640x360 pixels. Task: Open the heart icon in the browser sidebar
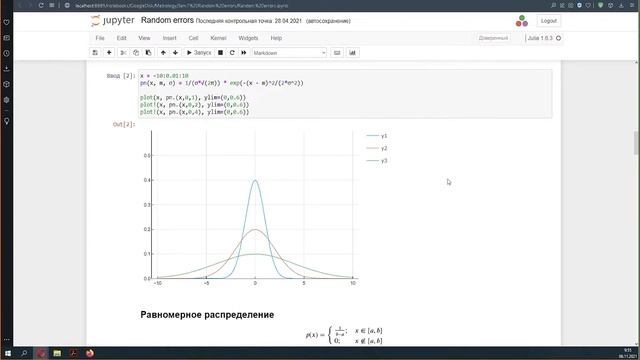pyautogui.click(x=7, y=22)
